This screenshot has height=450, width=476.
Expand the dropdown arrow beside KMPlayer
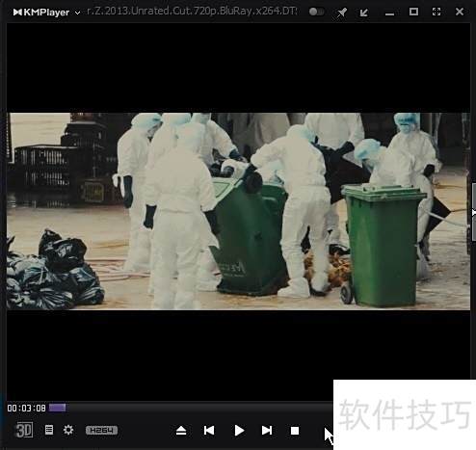coord(77,13)
